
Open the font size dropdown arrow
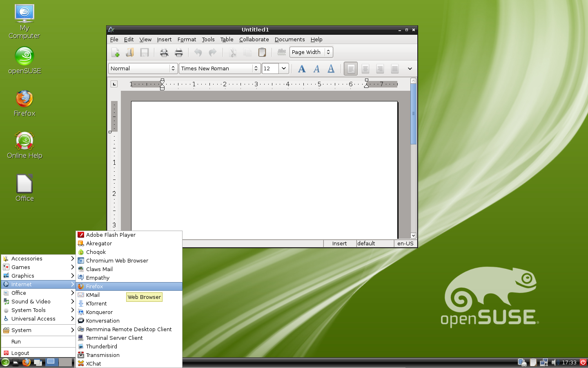pos(284,68)
